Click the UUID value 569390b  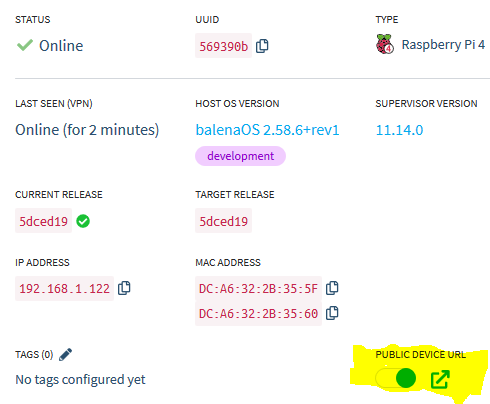[x=223, y=46]
